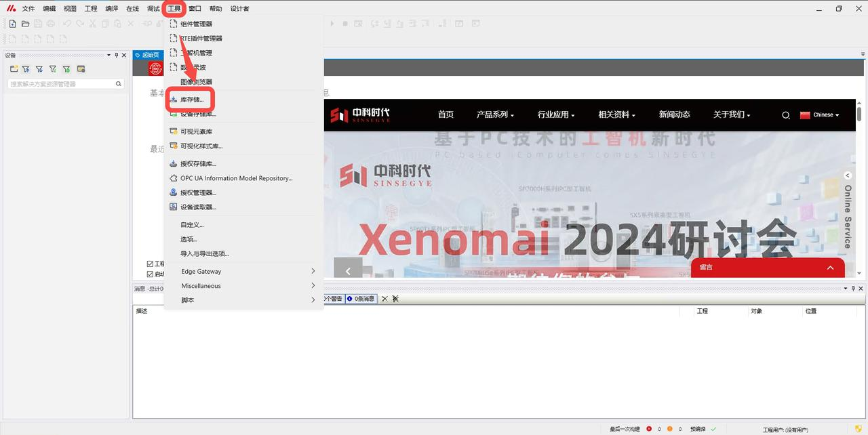Open the Chinese language dropdown
Image resolution: width=868 pixels, height=435 pixels.
(x=819, y=115)
